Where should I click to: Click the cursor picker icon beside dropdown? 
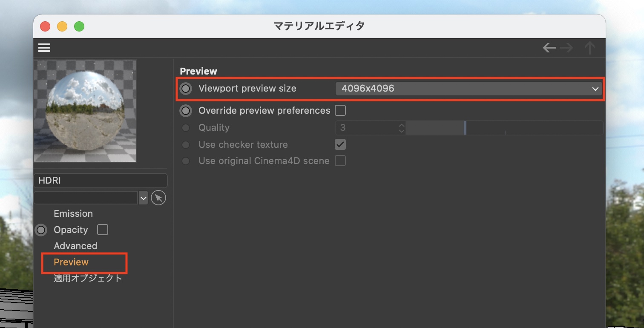pyautogui.click(x=158, y=198)
